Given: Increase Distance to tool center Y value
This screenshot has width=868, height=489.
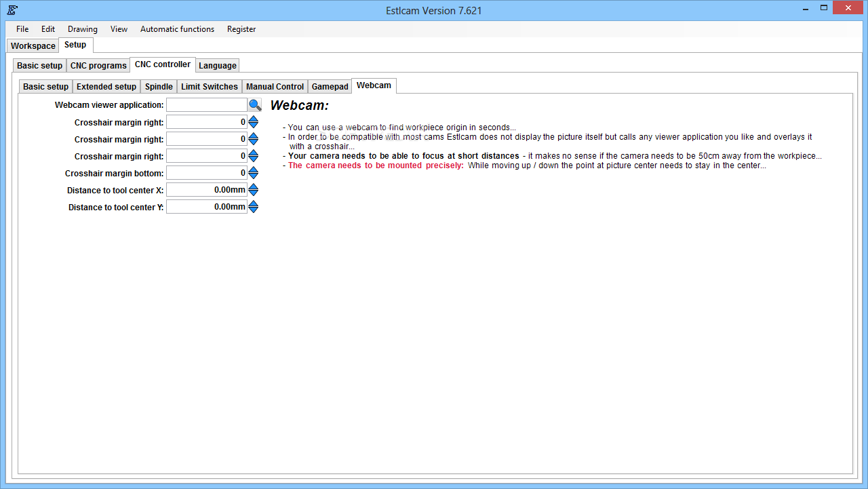Looking at the screenshot, I should pyautogui.click(x=253, y=203).
